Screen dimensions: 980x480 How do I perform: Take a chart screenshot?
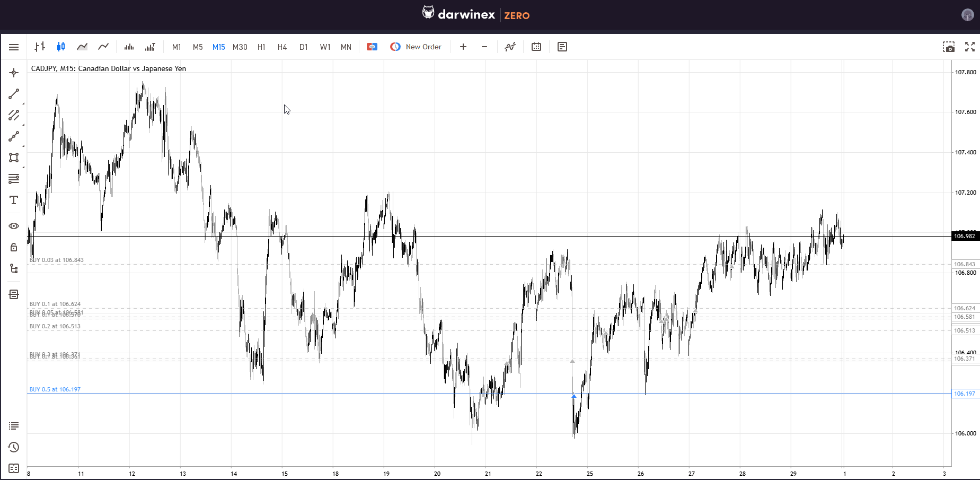tap(949, 47)
